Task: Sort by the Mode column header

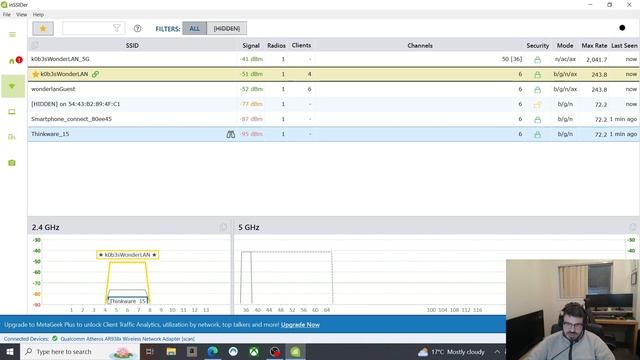Action: point(565,45)
